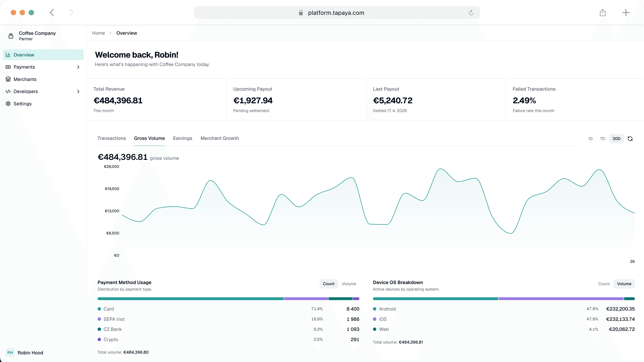
Task: Click the Share icon in the browser toolbar
Action: pos(603,13)
